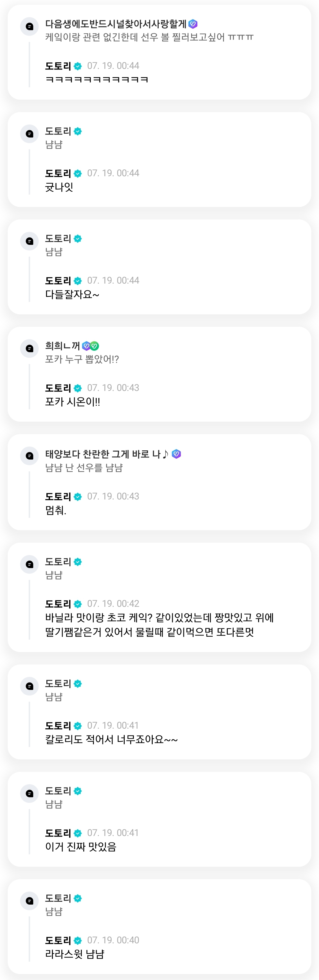Image resolution: width=319 pixels, height=980 pixels.
Task: Click the purple badge after 태양보다 찬란한 그게 바로 나♪
Action: point(176,454)
